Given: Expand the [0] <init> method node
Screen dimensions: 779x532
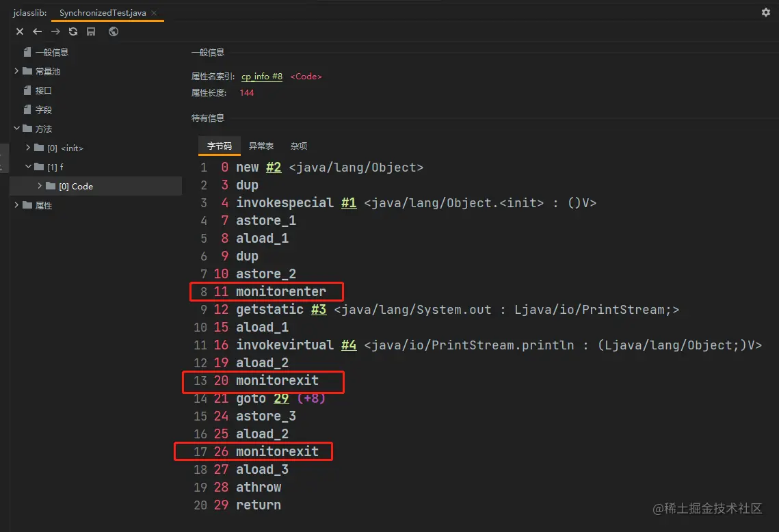Looking at the screenshot, I should coord(28,148).
